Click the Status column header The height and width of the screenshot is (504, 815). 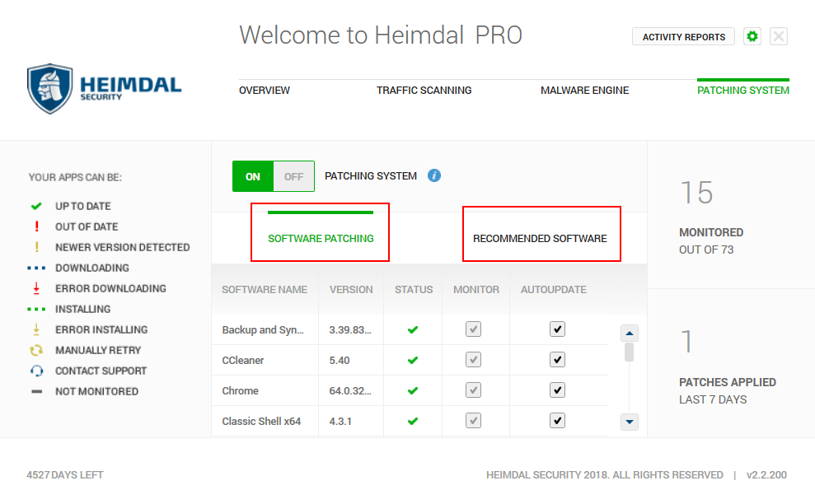coord(413,289)
